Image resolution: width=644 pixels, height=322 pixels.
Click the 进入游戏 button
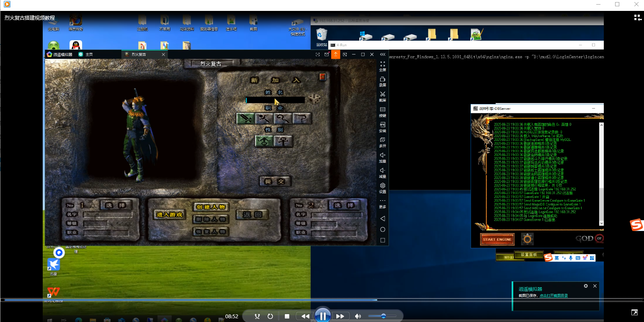click(x=170, y=215)
